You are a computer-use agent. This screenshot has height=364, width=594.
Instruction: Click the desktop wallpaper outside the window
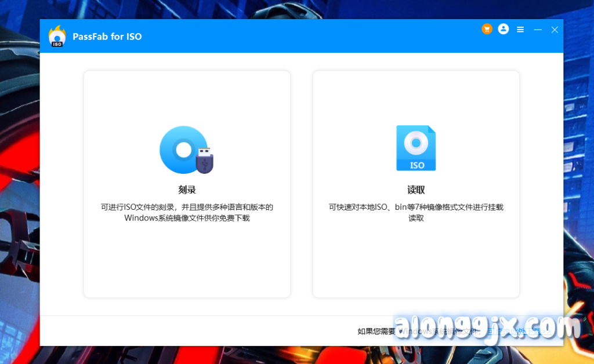click(17, 174)
